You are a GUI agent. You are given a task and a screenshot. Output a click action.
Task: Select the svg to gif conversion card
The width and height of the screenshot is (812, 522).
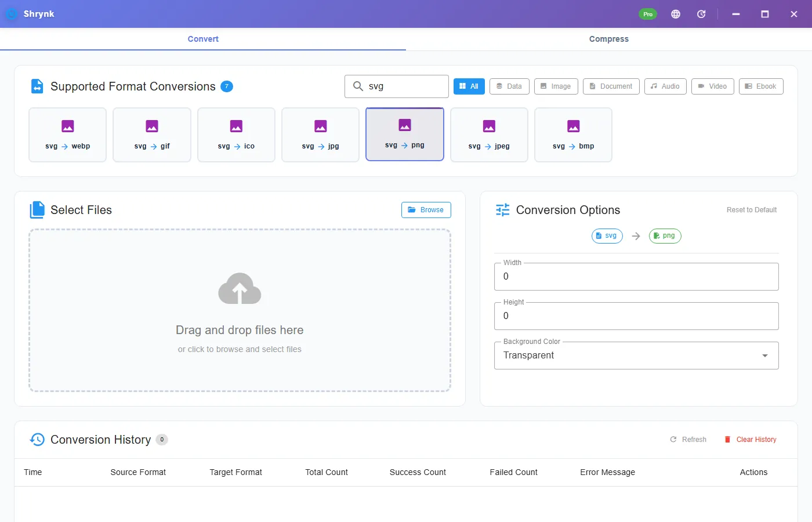point(152,135)
